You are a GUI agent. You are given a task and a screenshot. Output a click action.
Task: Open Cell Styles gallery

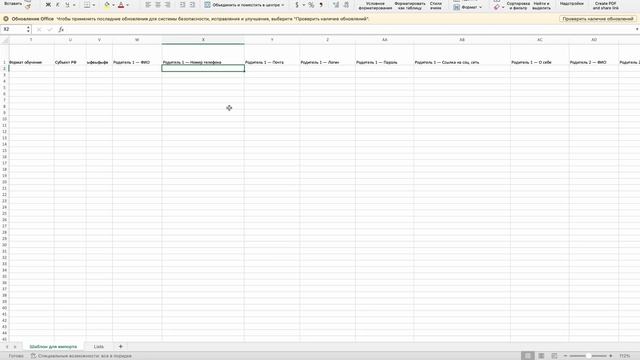point(436,5)
